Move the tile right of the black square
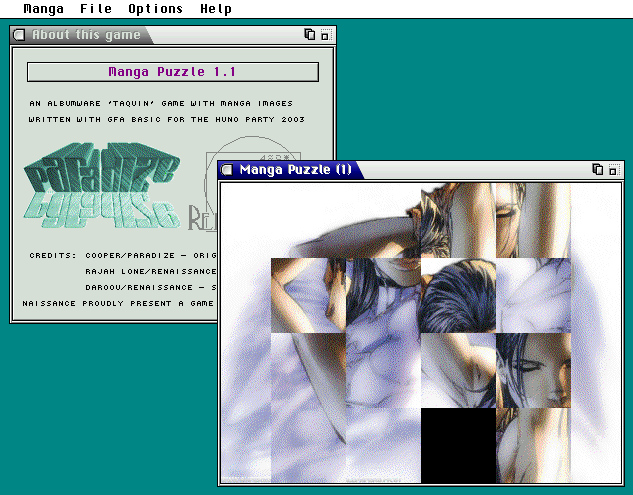 [x=533, y=445]
